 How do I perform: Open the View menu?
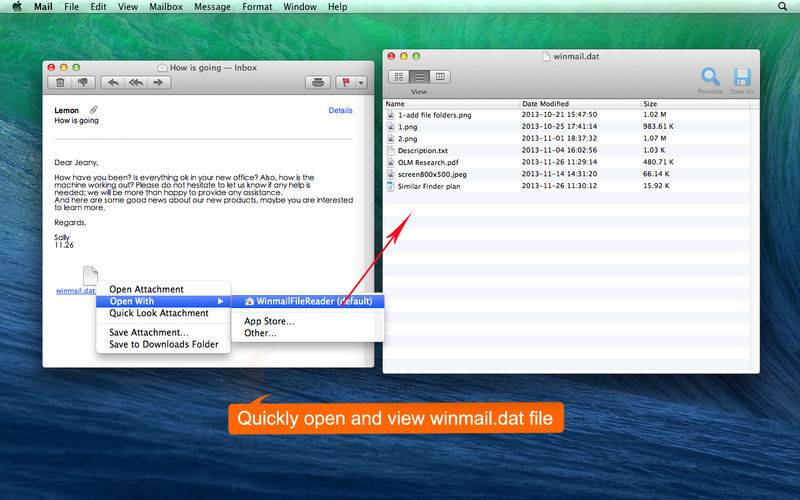pyautogui.click(x=128, y=7)
